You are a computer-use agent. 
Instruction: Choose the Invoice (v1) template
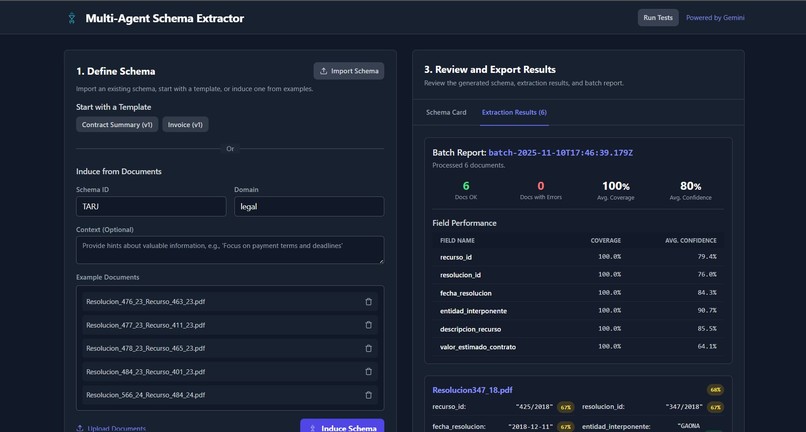185,124
